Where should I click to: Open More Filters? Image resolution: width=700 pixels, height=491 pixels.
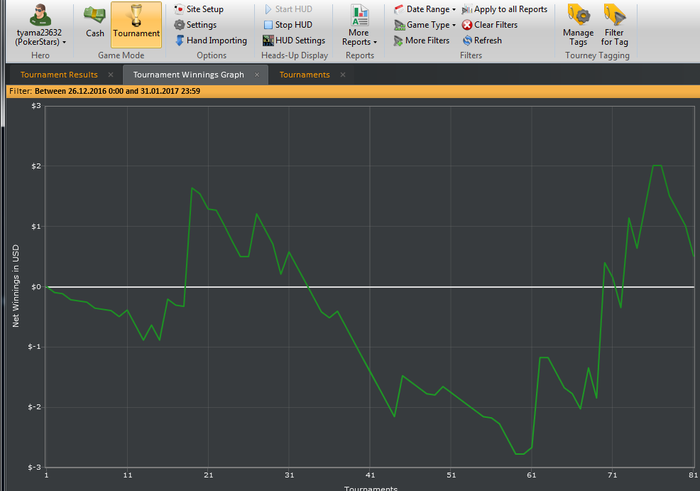421,41
